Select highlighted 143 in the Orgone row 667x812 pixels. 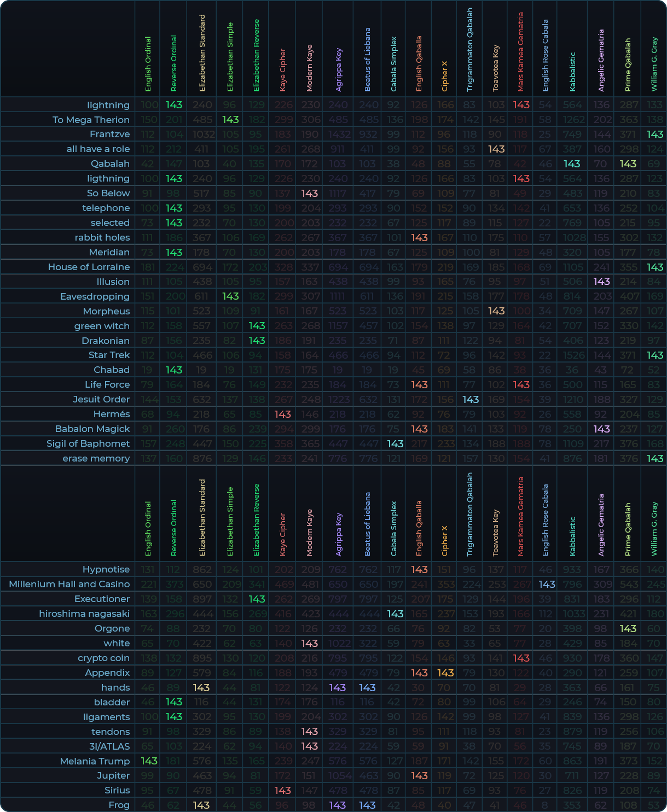point(628,628)
